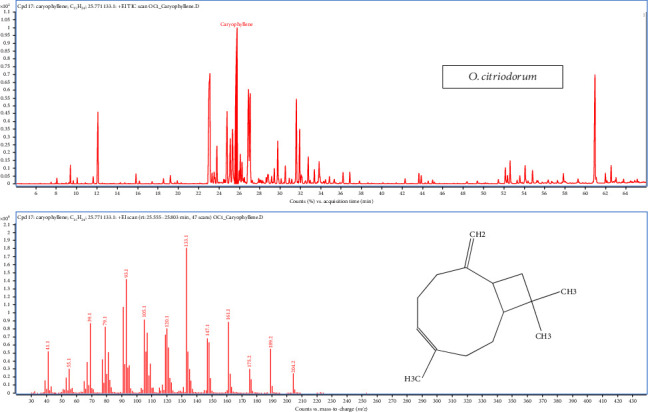Click the lower CH3 label below the cyclobutane ring
The width and height of the screenshot is (648, 412).
(x=543, y=336)
